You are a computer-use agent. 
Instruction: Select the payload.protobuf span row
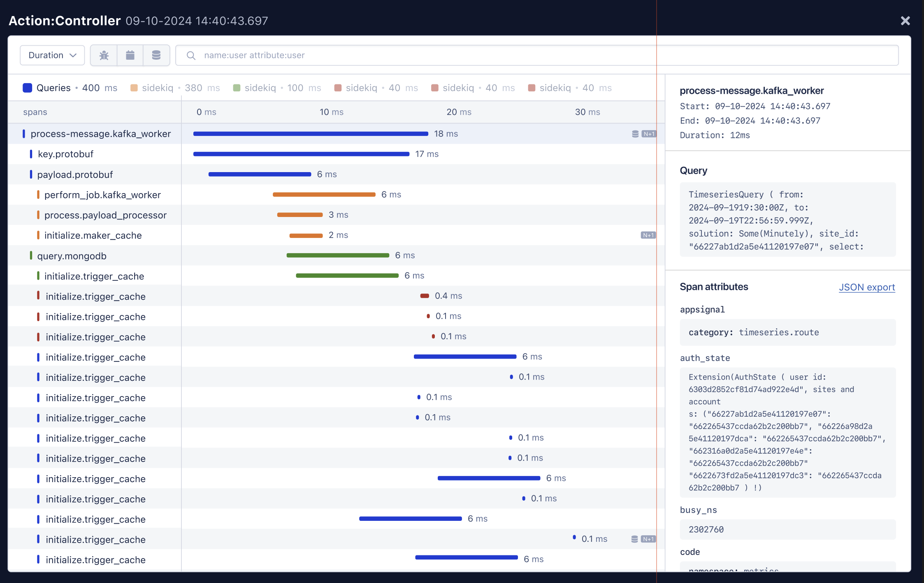75,175
